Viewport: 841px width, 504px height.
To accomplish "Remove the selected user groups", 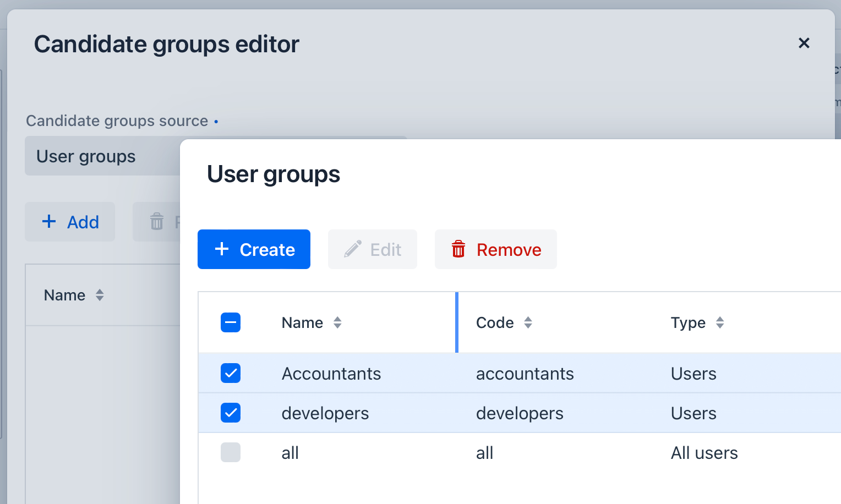I will tap(495, 249).
